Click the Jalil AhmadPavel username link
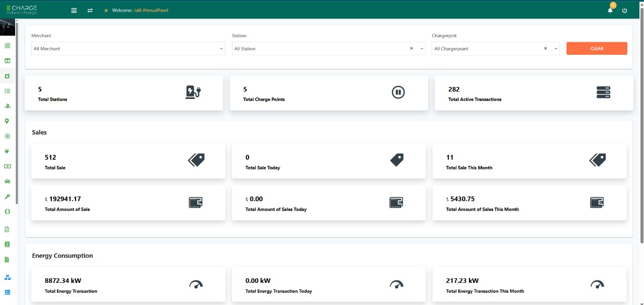644x305 pixels. (x=151, y=11)
